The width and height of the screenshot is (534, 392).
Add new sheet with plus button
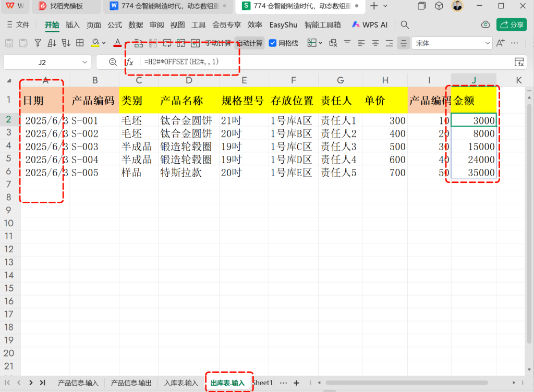click(x=296, y=383)
